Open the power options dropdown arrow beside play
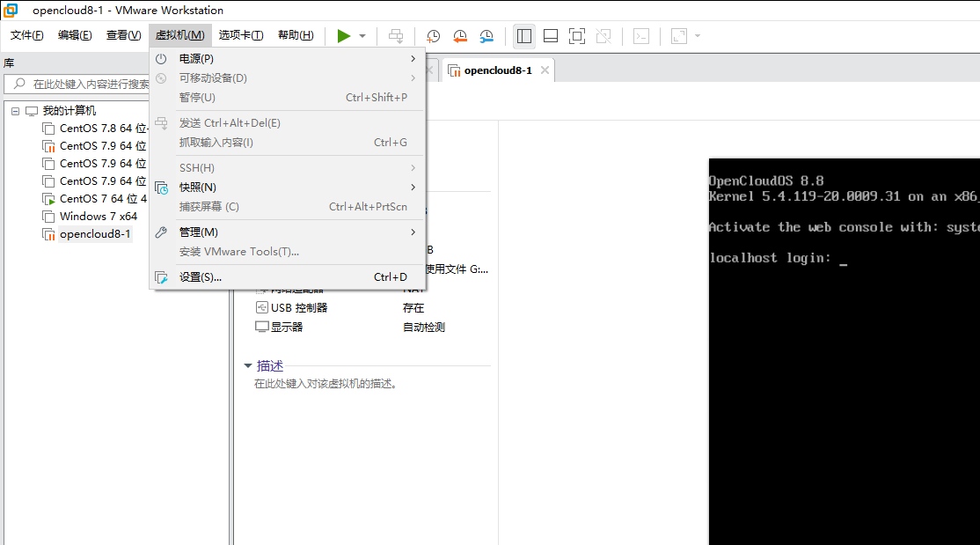 (x=362, y=36)
